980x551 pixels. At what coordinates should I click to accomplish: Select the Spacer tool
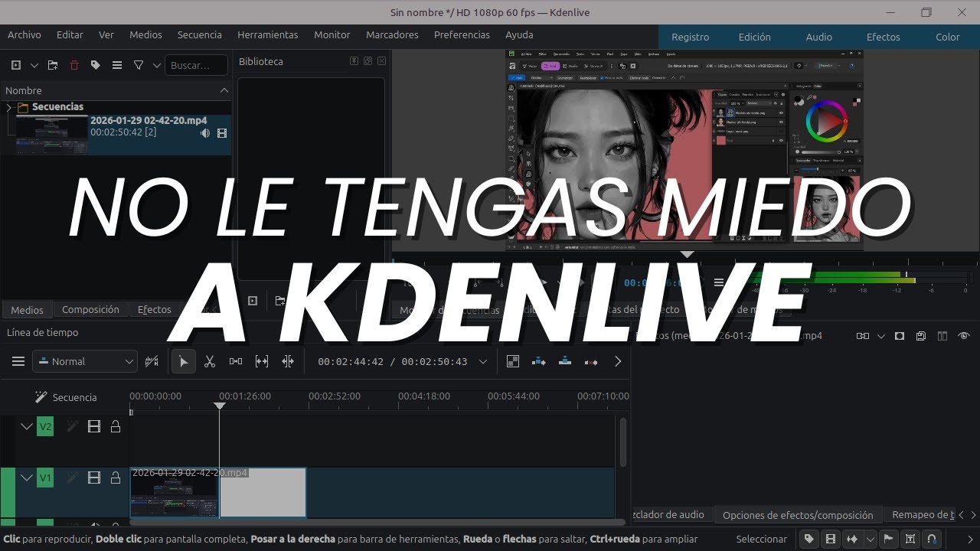(x=236, y=361)
